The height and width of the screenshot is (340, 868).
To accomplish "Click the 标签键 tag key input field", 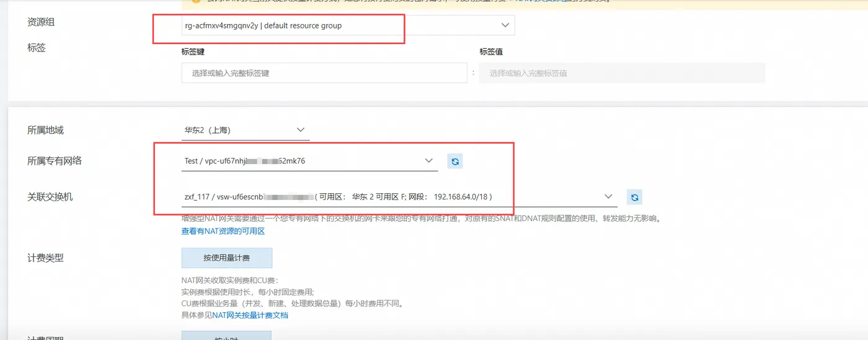I will click(x=324, y=73).
